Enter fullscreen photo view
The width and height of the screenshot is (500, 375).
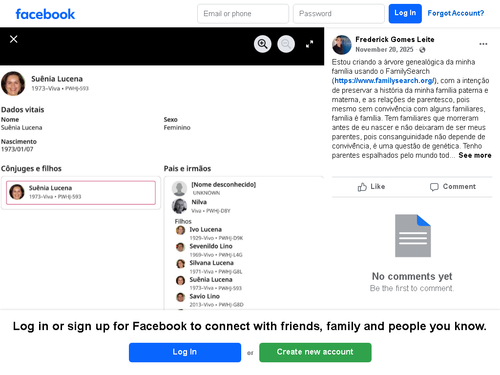tap(310, 44)
